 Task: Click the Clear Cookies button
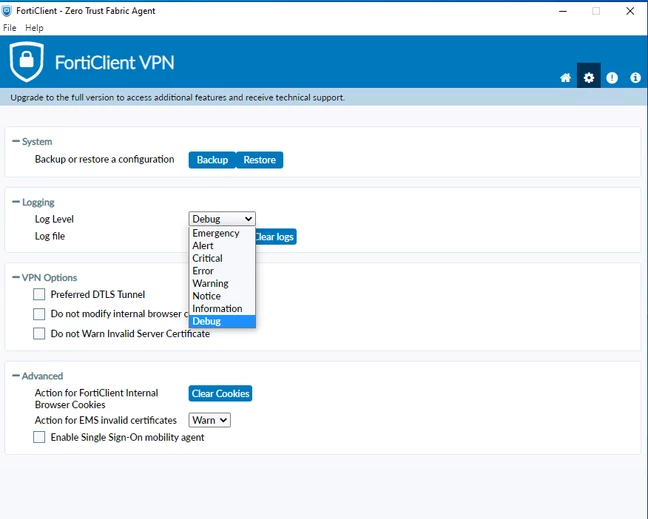tap(220, 393)
